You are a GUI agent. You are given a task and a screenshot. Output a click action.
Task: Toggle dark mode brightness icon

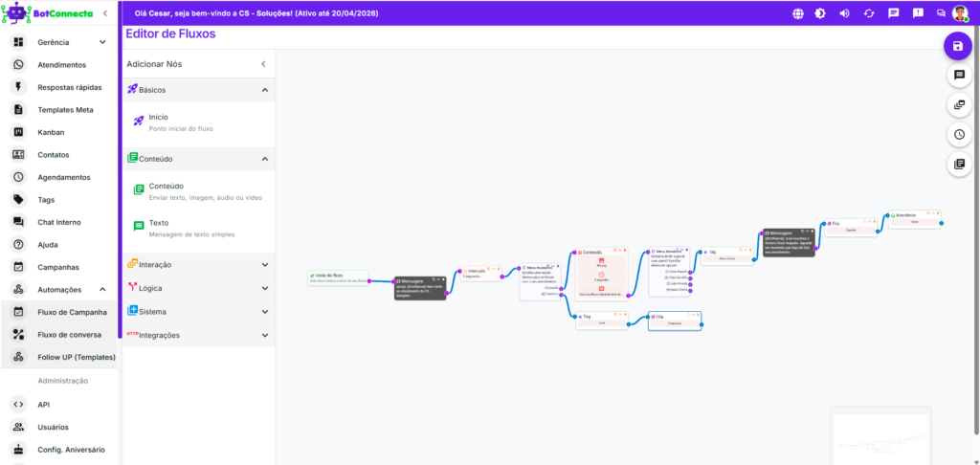(820, 13)
